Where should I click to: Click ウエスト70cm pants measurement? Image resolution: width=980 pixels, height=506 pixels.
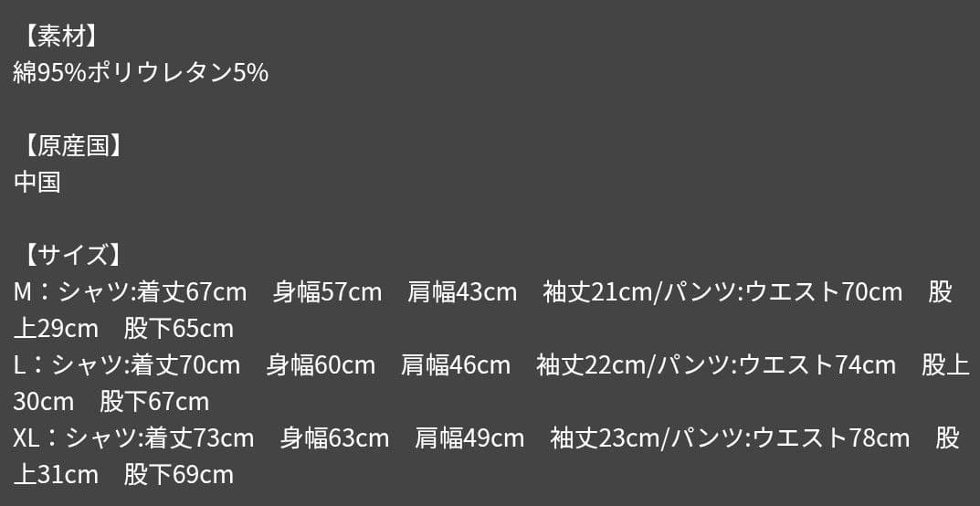tap(825, 292)
